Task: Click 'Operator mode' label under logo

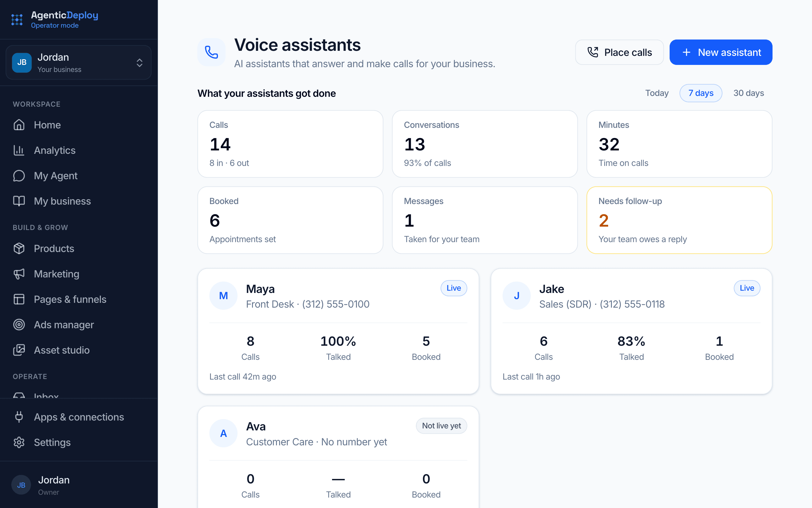Action: (x=55, y=25)
